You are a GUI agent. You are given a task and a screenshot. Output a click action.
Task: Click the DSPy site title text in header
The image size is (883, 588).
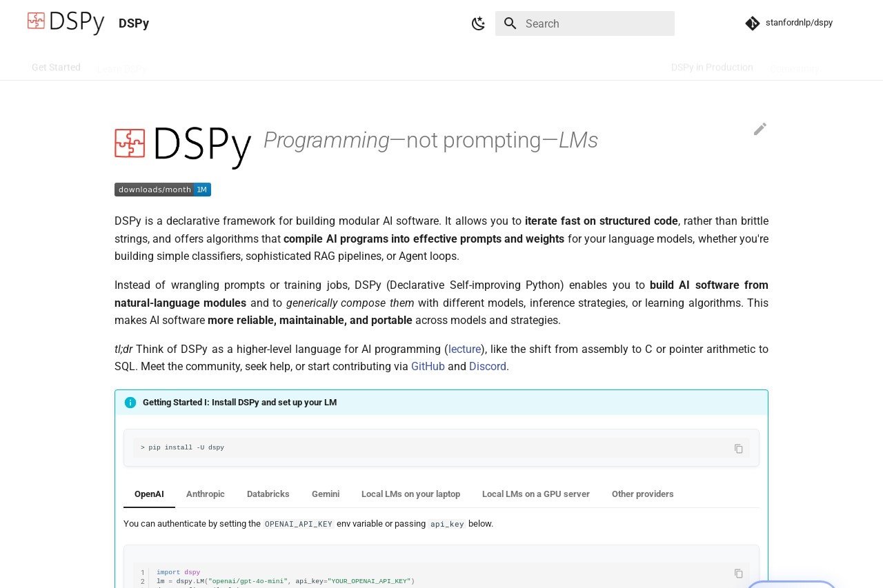(134, 23)
